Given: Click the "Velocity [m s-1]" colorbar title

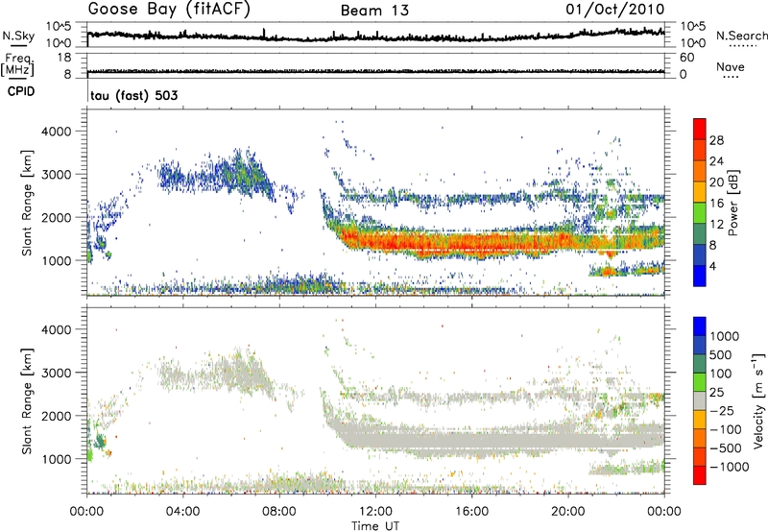Looking at the screenshot, I should click(757, 400).
